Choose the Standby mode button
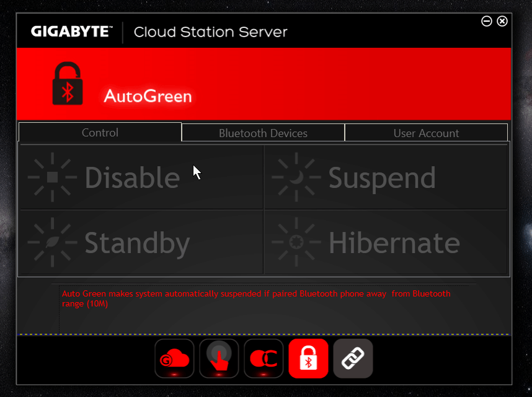Image resolution: width=532 pixels, height=397 pixels. pos(141,243)
